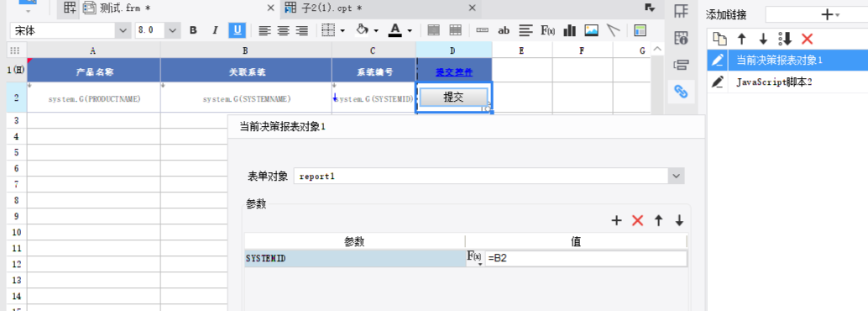Screen dimensions: 868x311
Task: Open the background fill color dropdown arrow
Action: pyautogui.click(x=376, y=31)
